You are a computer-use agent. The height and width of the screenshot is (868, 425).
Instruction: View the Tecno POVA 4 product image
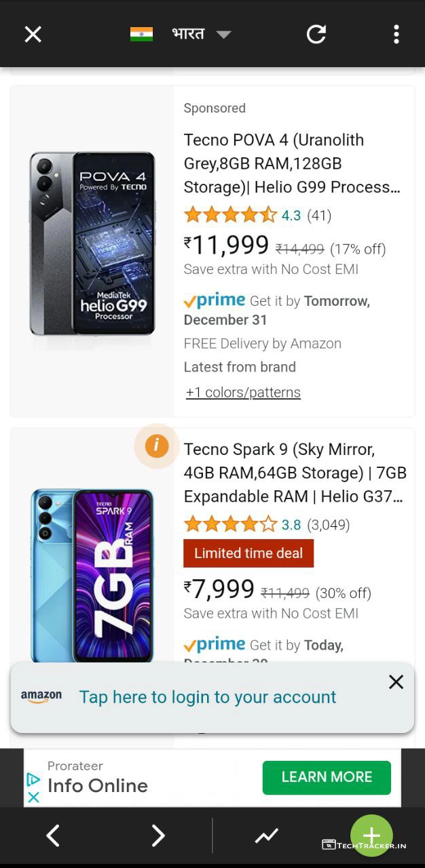(x=92, y=244)
